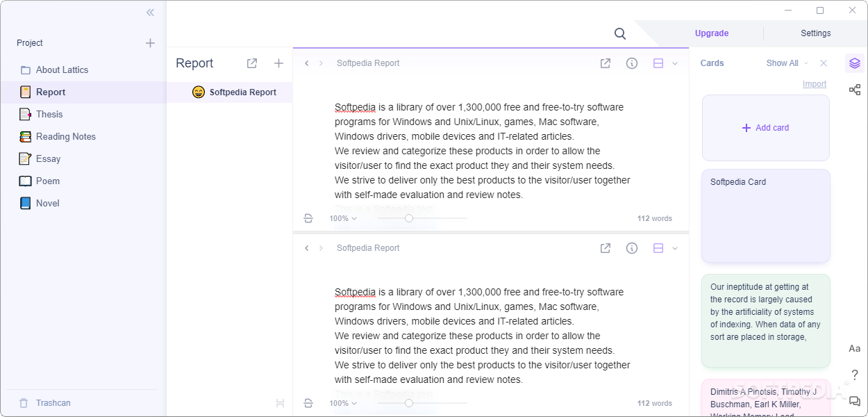Show info for the bottom editor document
The width and height of the screenshot is (868, 417).
tap(632, 248)
